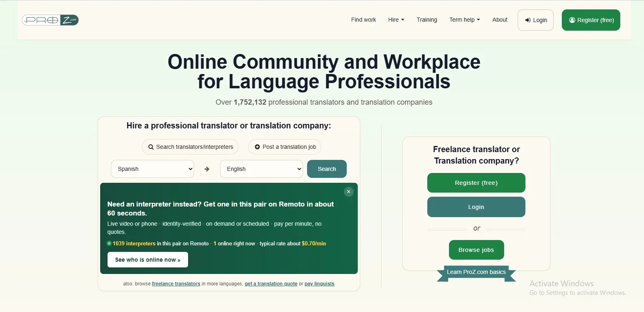The height and width of the screenshot is (312, 644).
Task: Select Post a translation job option
Action: pos(285,147)
